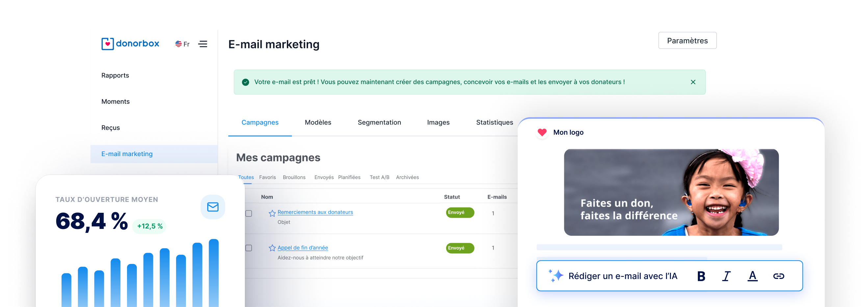Filter campaigns by Envoyés
Viewport: 868px width, 307px height.
point(324,178)
